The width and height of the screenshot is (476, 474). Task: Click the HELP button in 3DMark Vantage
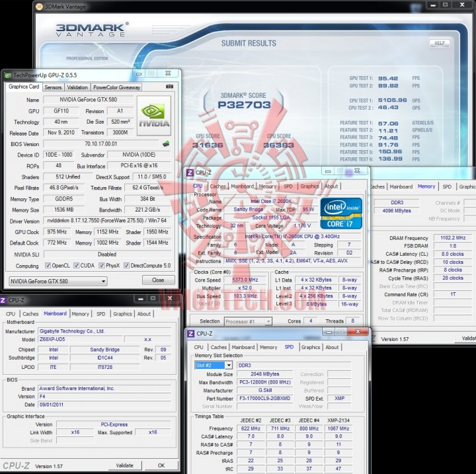(439, 43)
